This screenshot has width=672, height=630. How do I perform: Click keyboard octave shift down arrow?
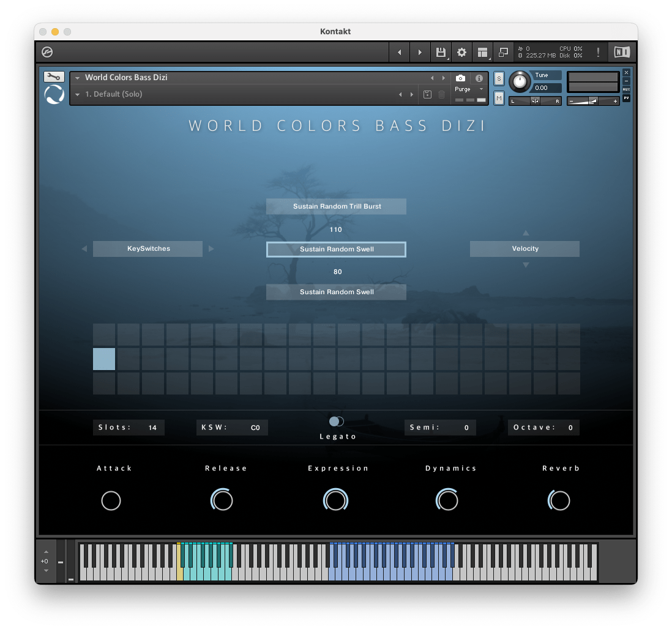(x=46, y=571)
